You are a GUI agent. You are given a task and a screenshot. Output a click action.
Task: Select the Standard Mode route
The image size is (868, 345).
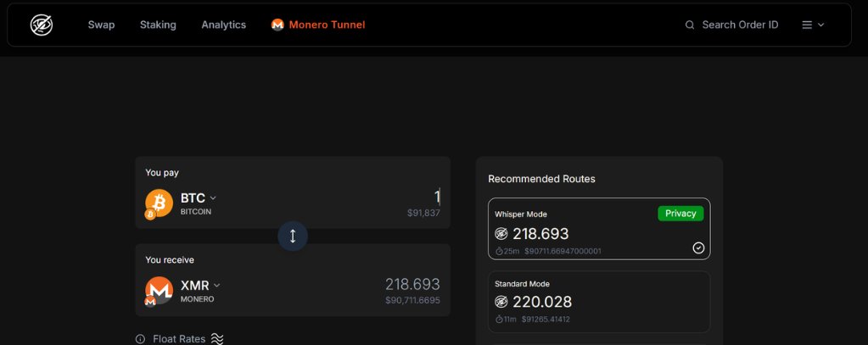(x=599, y=302)
